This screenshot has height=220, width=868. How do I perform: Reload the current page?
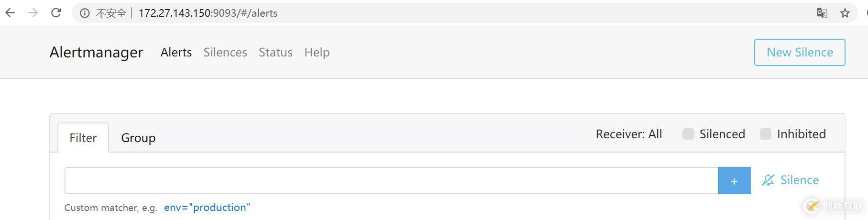pyautogui.click(x=56, y=13)
